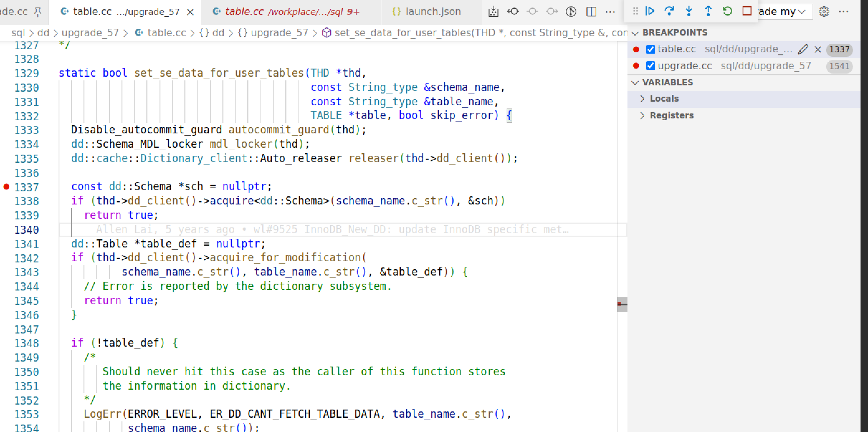This screenshot has height=432, width=868.
Task: Disable the table.cc breakpoint checkbox
Action: click(650, 49)
